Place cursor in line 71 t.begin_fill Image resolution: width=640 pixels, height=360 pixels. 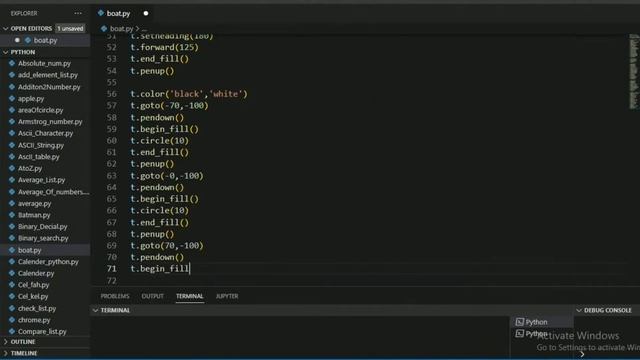160,269
